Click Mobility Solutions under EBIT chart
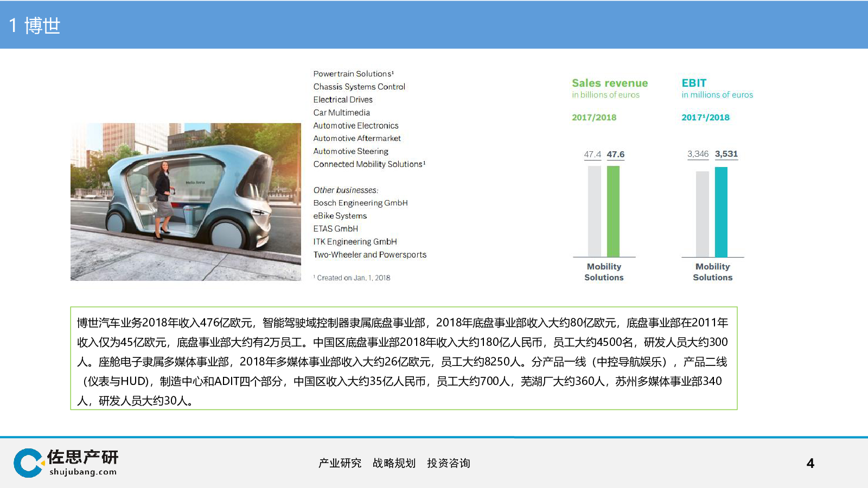This screenshot has width=868, height=488. pyautogui.click(x=713, y=272)
